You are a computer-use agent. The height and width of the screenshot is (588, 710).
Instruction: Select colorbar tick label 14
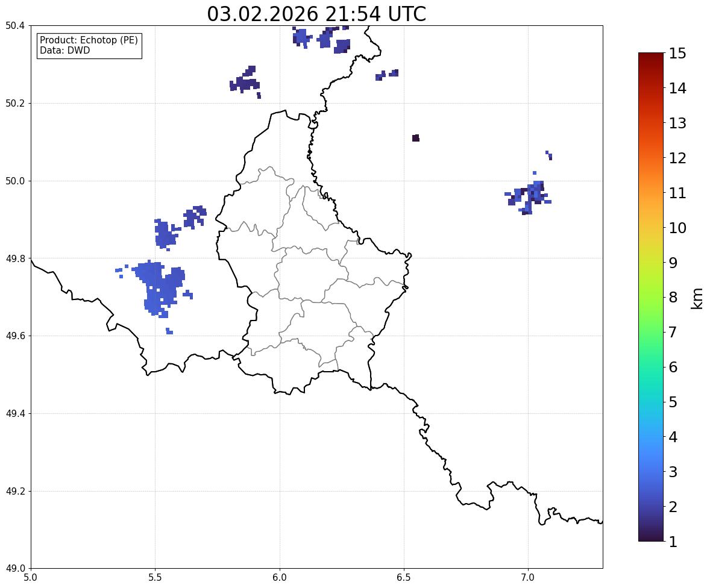[677, 89]
